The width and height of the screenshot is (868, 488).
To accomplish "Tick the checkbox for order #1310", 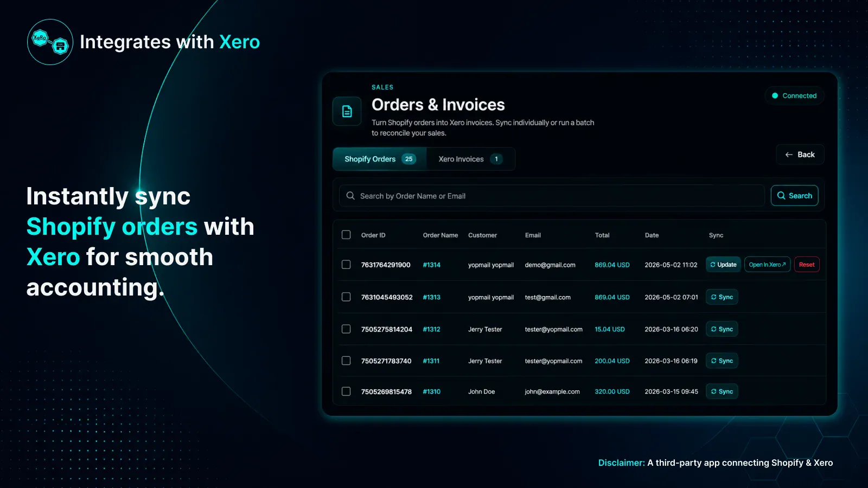I will tap(346, 391).
